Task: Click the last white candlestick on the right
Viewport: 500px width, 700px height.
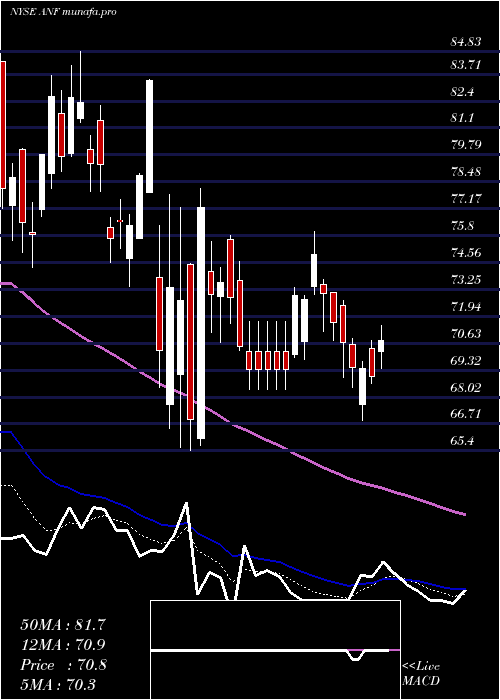Action: [x=381, y=346]
